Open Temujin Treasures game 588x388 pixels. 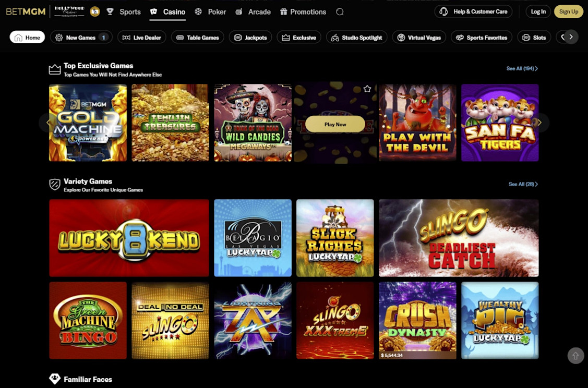pos(170,123)
